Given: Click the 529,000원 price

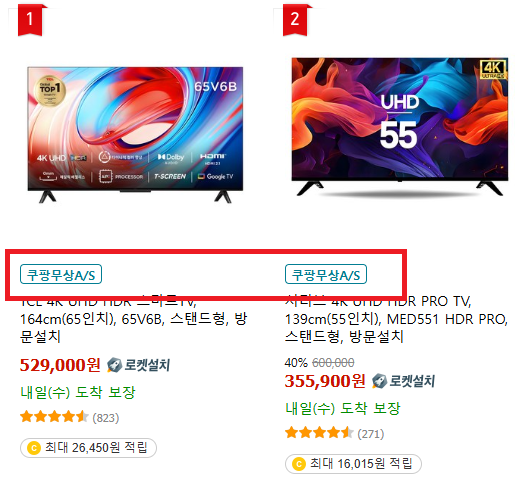Looking at the screenshot, I should (x=60, y=365).
